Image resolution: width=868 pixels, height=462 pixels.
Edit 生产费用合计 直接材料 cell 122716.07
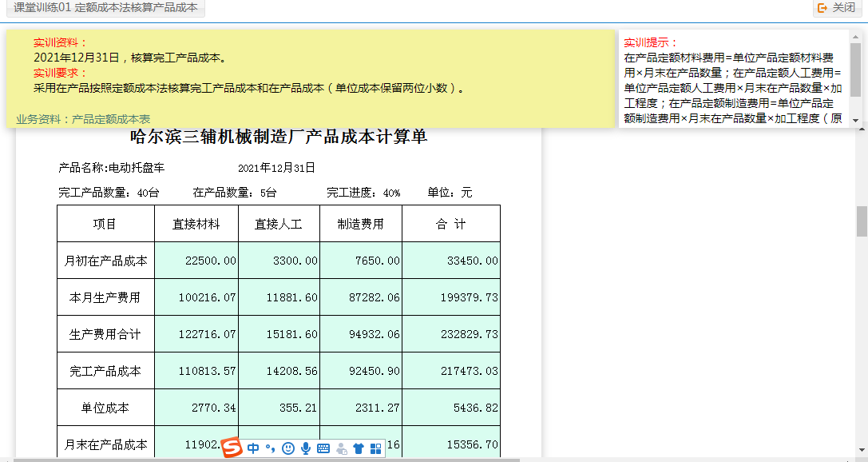196,334
